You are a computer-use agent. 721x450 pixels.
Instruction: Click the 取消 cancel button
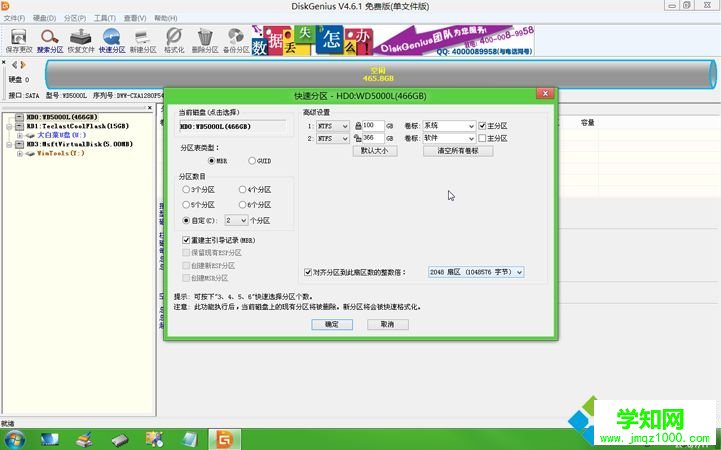coord(388,324)
